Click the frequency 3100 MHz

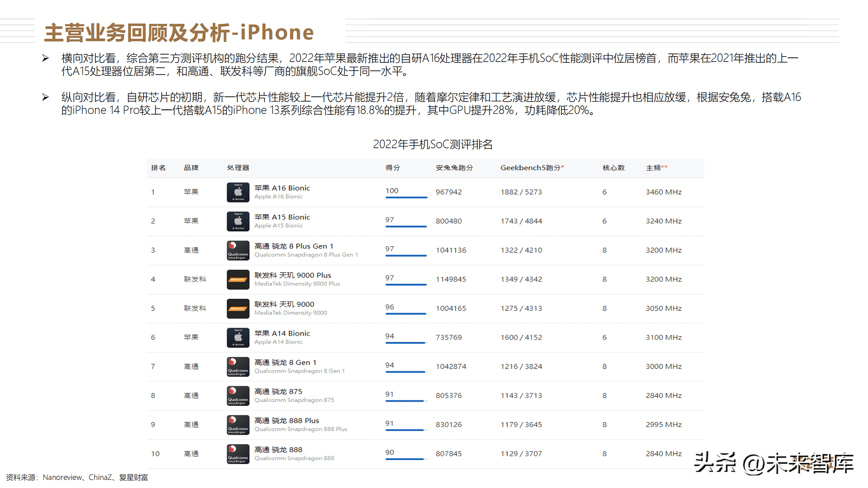click(x=664, y=338)
